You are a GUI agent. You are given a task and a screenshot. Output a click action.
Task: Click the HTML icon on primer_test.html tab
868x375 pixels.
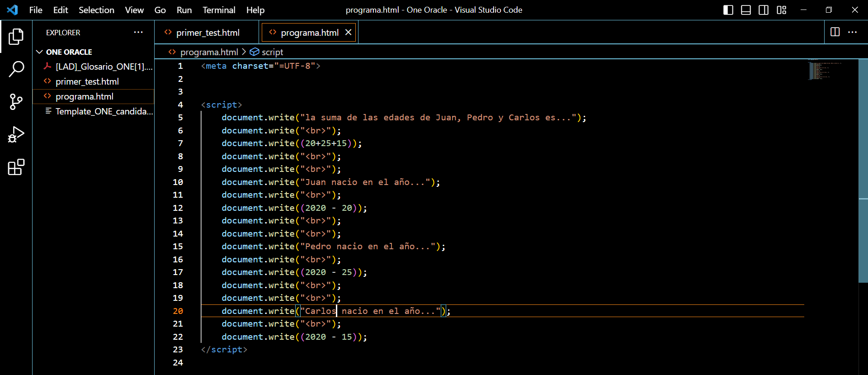168,32
